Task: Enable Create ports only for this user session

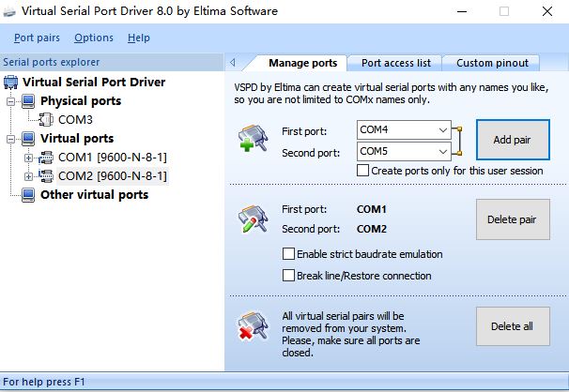Action: (363, 171)
